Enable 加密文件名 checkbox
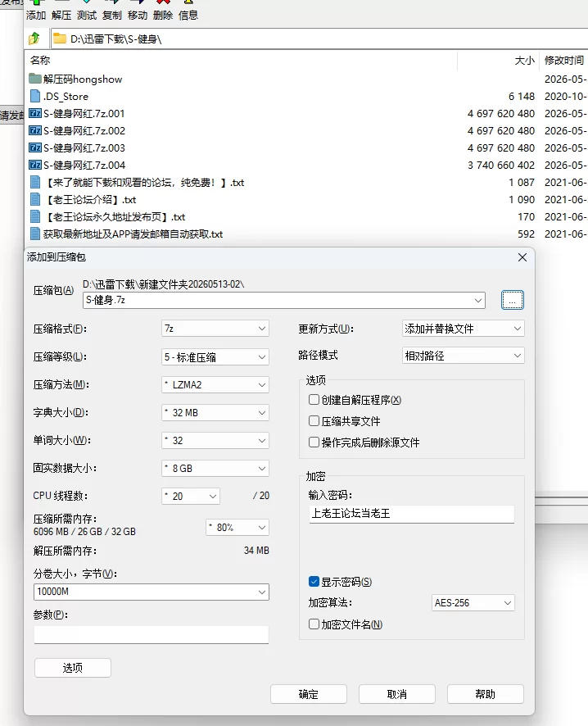Viewport: 588px width, 726px height. click(314, 624)
